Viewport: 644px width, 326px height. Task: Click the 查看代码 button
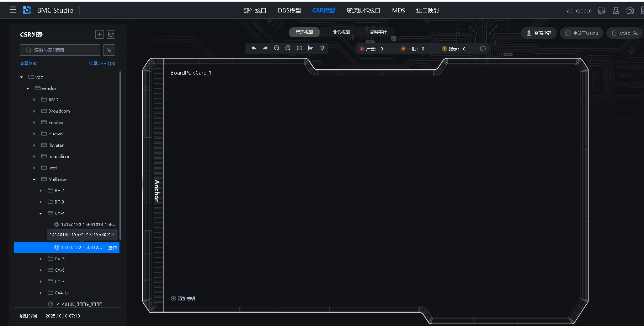click(x=539, y=33)
